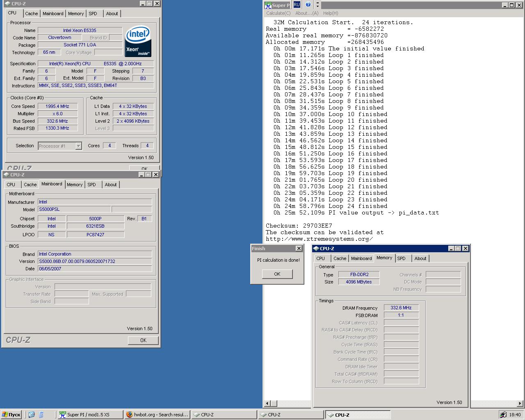The width and height of the screenshot is (525, 420).
Task: Open About tab in CPU-Z timings window
Action: (x=420, y=258)
